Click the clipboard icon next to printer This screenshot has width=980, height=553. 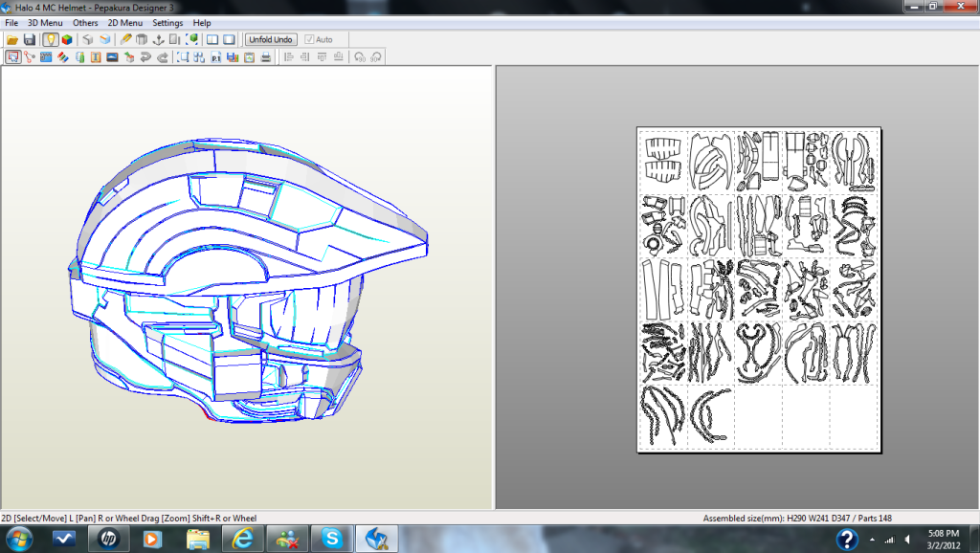250,56
